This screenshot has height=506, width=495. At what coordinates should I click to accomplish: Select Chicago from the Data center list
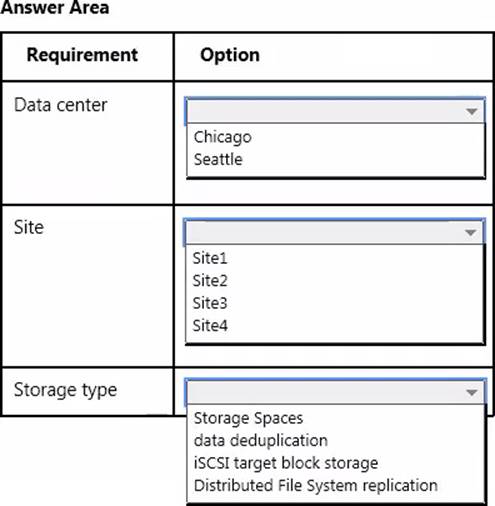[223, 137]
